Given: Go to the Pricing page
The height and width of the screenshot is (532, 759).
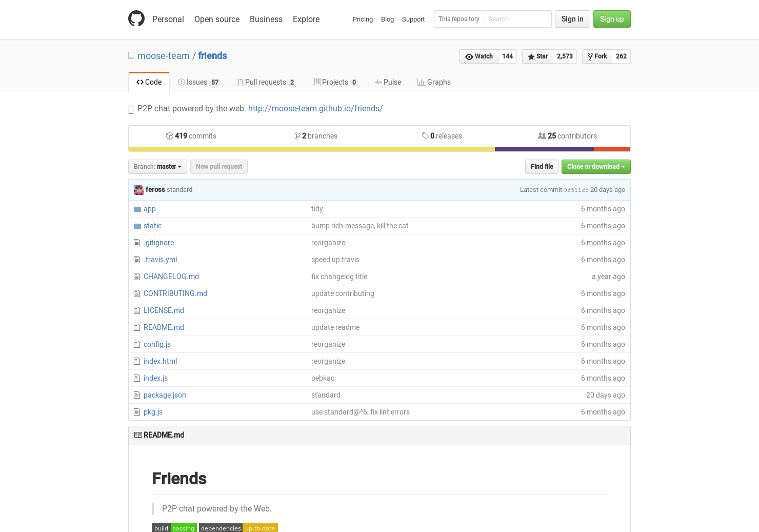Looking at the screenshot, I should [363, 19].
